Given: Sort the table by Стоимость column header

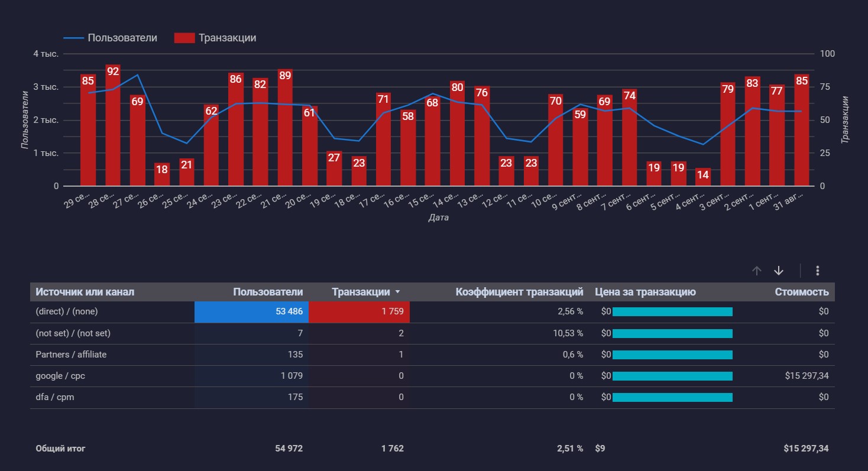Looking at the screenshot, I should [x=802, y=292].
